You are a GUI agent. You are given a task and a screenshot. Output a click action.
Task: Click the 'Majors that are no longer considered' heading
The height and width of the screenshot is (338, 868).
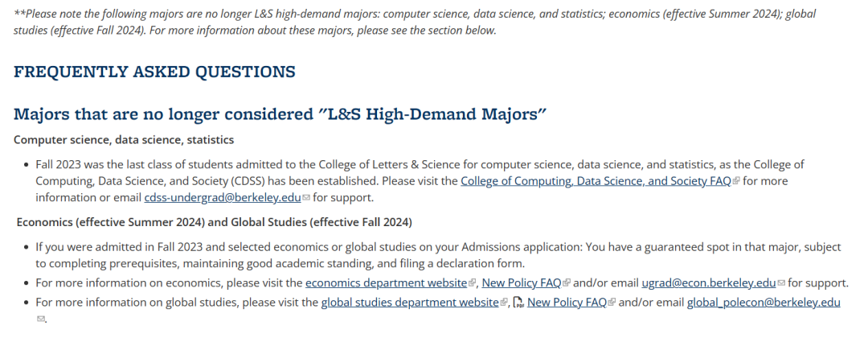280,114
